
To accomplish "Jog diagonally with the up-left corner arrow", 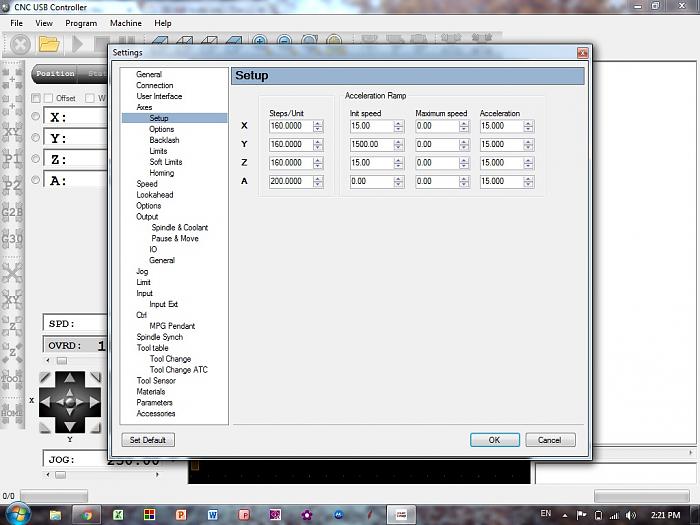I will 45,378.
